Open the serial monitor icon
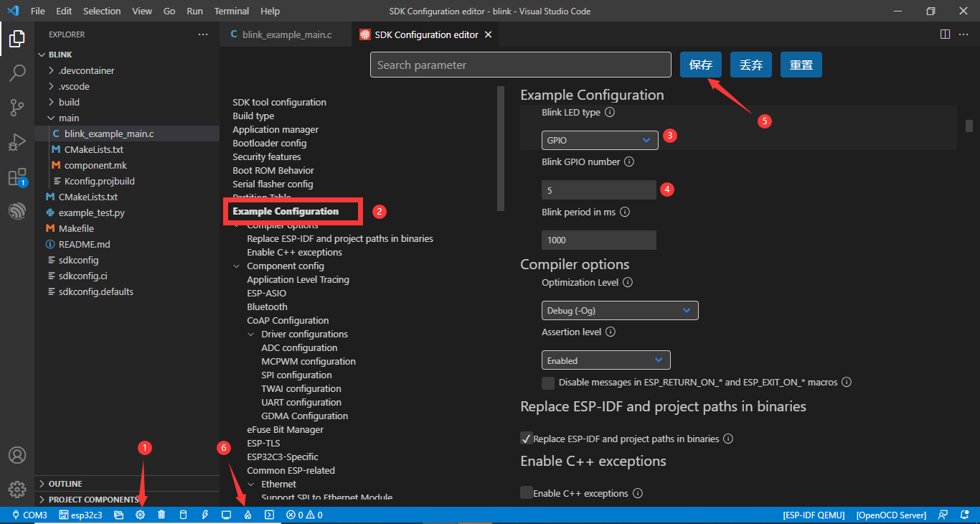 [x=225, y=514]
